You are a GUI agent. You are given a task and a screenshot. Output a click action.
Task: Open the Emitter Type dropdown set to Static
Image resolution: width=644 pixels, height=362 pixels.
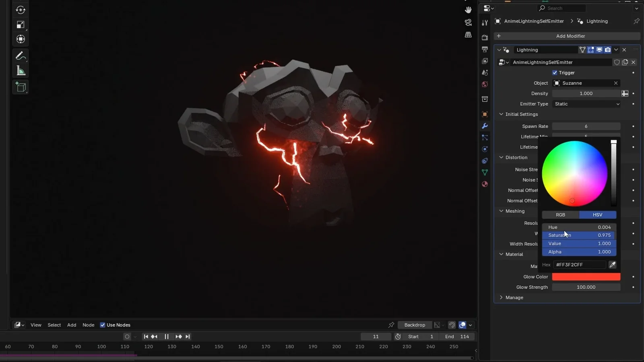[x=586, y=104]
